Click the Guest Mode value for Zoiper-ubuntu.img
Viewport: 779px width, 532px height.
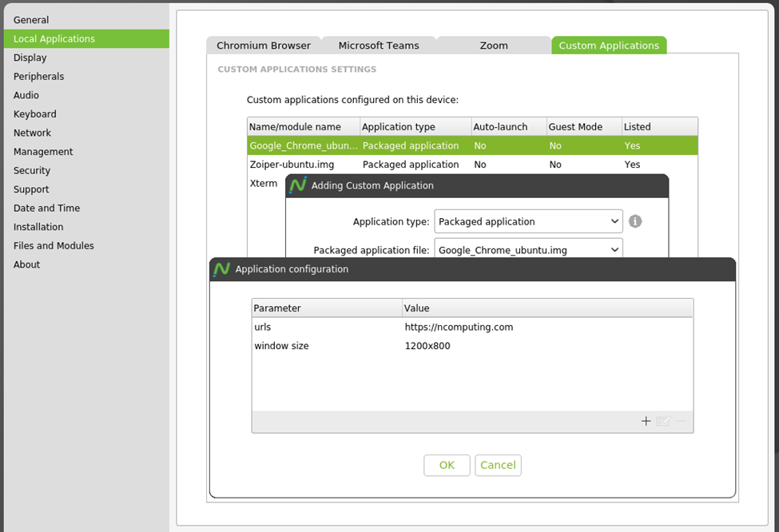[x=555, y=165]
